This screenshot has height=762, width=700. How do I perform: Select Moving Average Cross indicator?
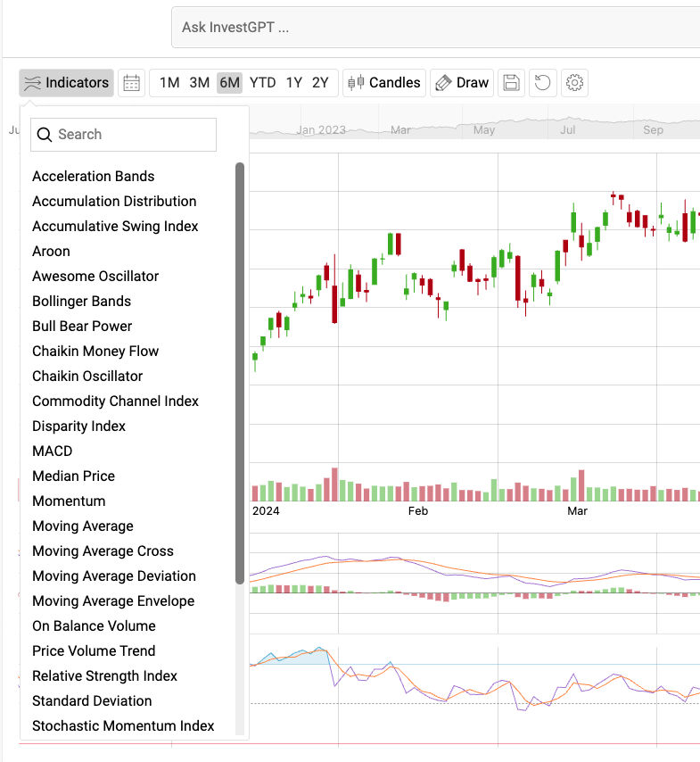click(103, 551)
